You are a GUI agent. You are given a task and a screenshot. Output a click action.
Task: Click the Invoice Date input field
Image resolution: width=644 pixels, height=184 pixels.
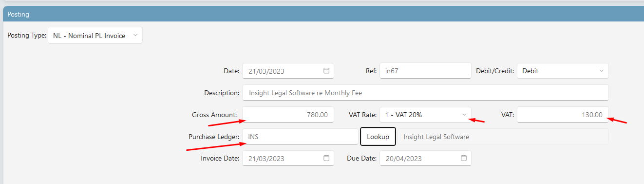[288, 159]
